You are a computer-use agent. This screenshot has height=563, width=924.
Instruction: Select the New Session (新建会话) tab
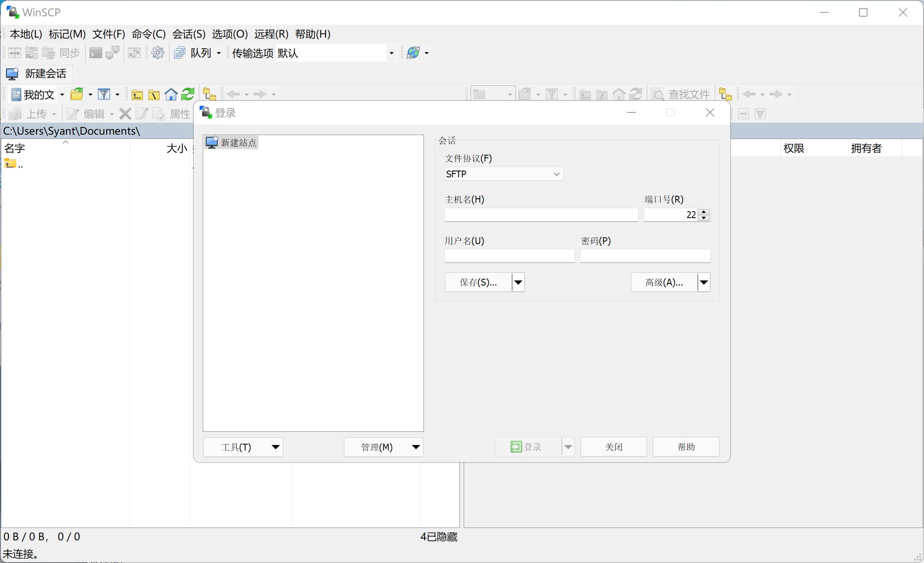click(x=37, y=74)
